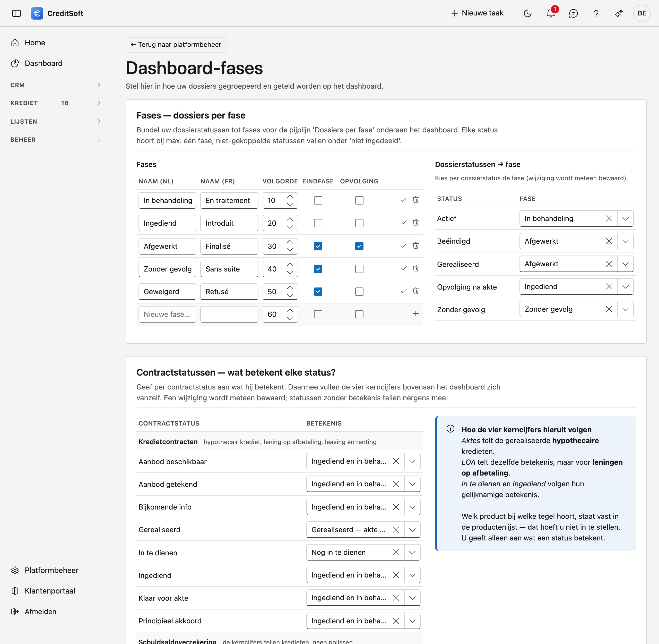
Task: Add the new phase plus icon
Action: pyautogui.click(x=416, y=314)
